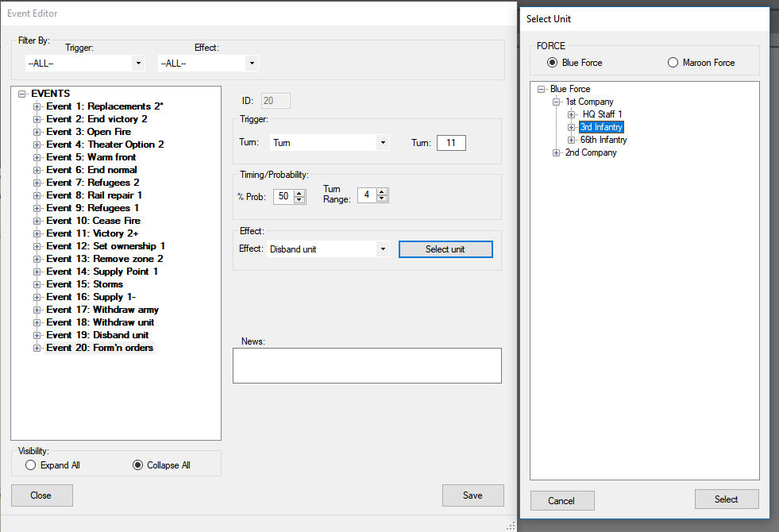779x532 pixels.
Task: Choose Expand All visibility option
Action: 31,465
